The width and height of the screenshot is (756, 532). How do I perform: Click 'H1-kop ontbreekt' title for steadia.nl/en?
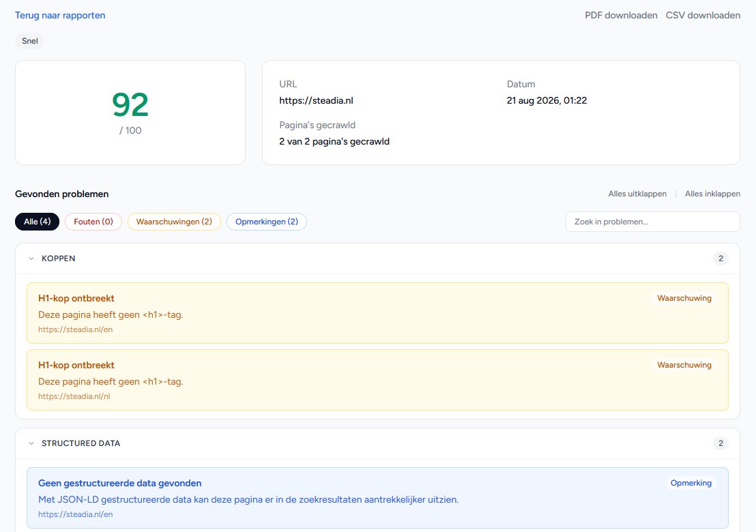tap(76, 299)
